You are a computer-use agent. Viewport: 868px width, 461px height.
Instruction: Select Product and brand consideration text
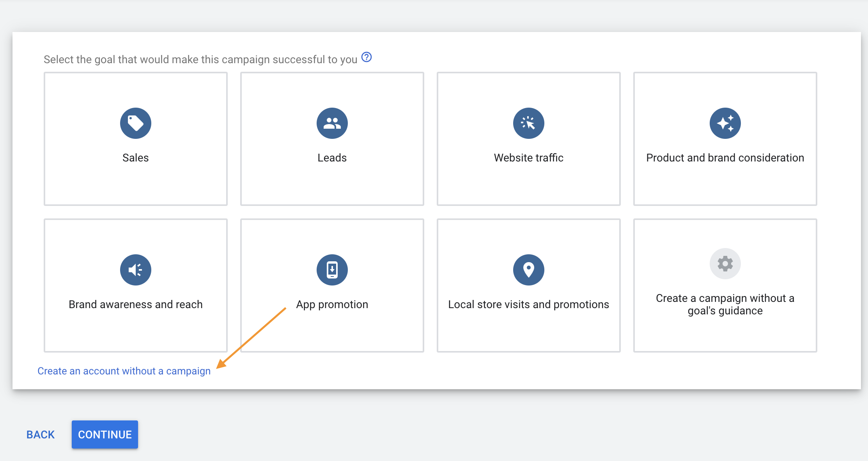click(725, 158)
